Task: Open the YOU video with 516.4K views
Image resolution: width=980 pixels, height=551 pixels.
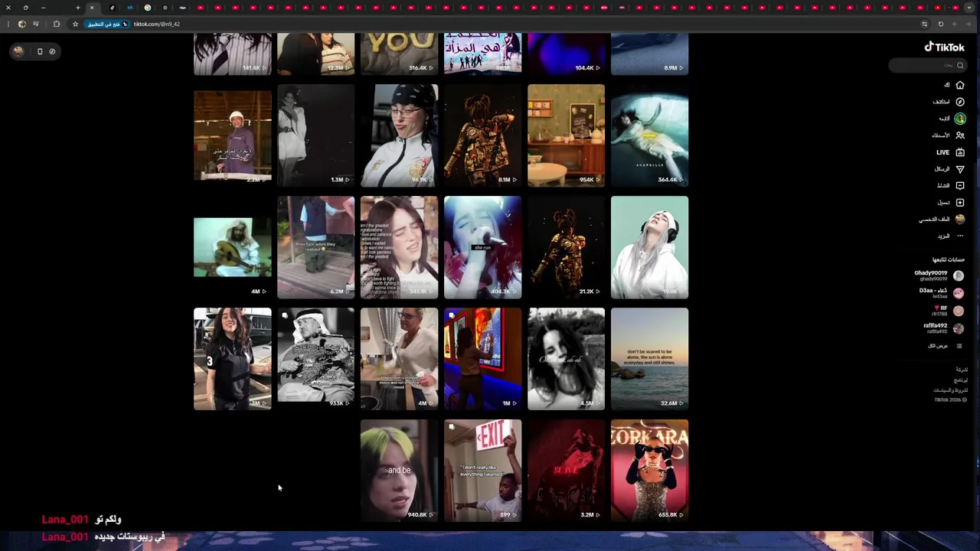Action: 399,54
